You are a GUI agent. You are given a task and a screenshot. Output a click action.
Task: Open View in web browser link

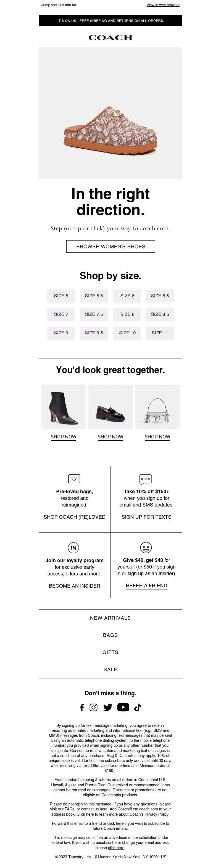point(163,5)
